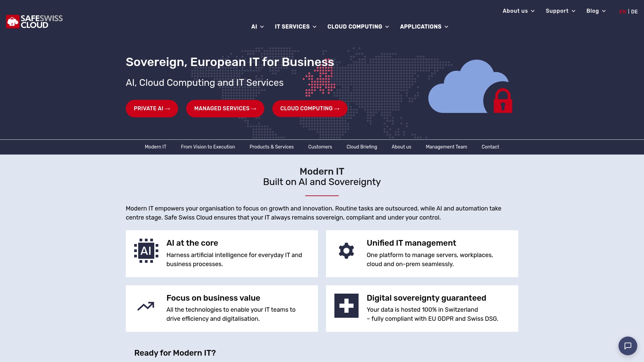Click the Managed Services button
The height and width of the screenshot is (362, 644).
click(225, 109)
